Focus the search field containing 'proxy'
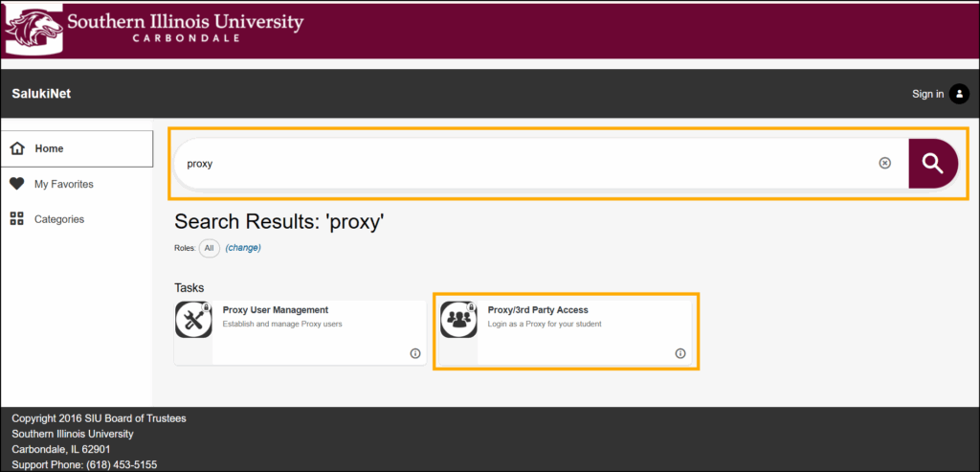The image size is (980, 472). point(526,164)
